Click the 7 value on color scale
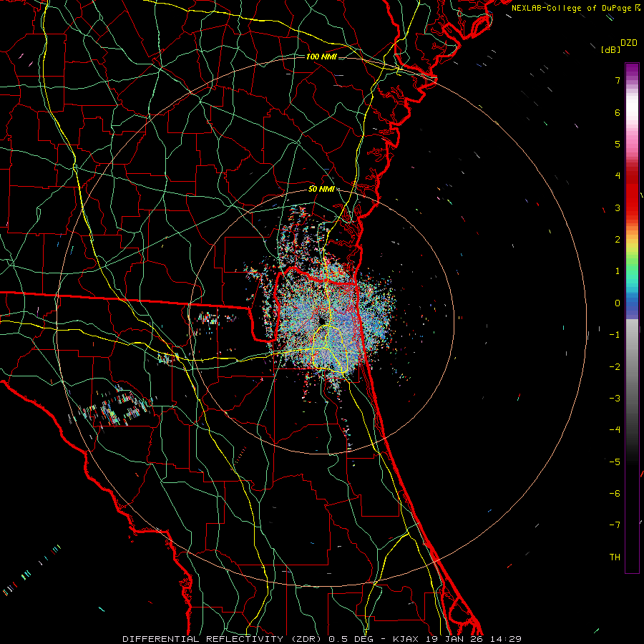 (x=618, y=80)
